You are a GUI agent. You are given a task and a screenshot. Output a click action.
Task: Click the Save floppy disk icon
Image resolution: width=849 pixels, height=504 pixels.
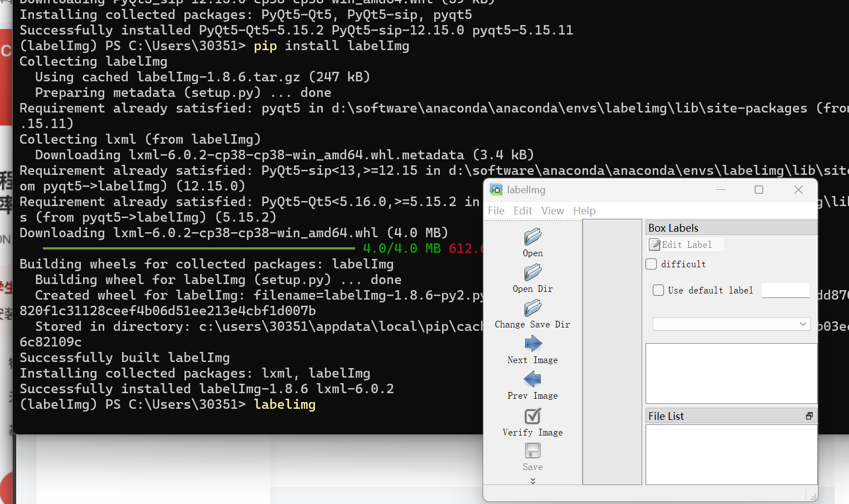pyautogui.click(x=532, y=451)
